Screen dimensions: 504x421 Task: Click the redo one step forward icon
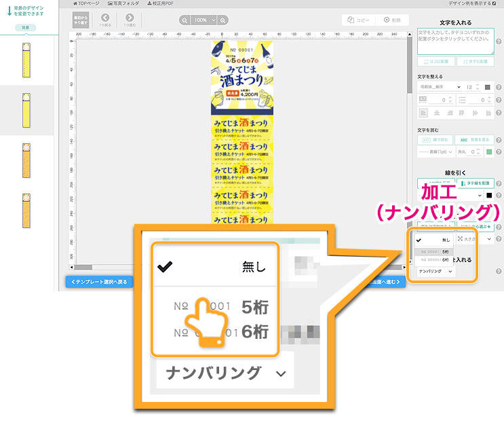pyautogui.click(x=129, y=20)
